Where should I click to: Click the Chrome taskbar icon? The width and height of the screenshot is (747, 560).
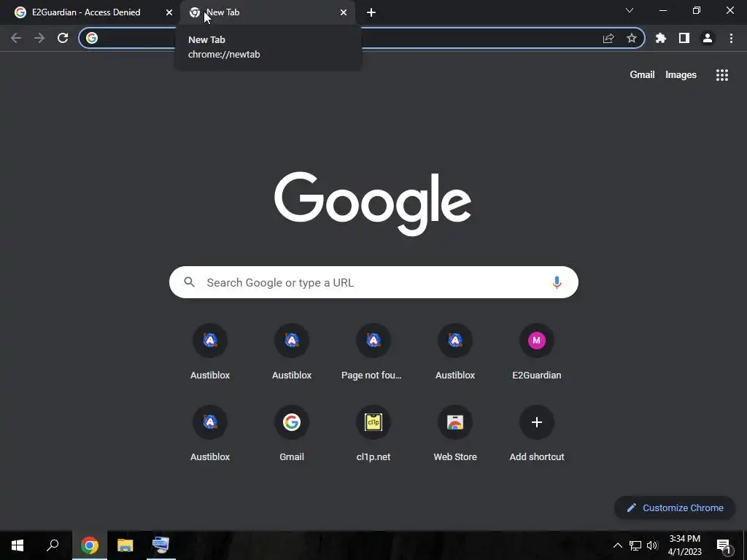(x=90, y=545)
